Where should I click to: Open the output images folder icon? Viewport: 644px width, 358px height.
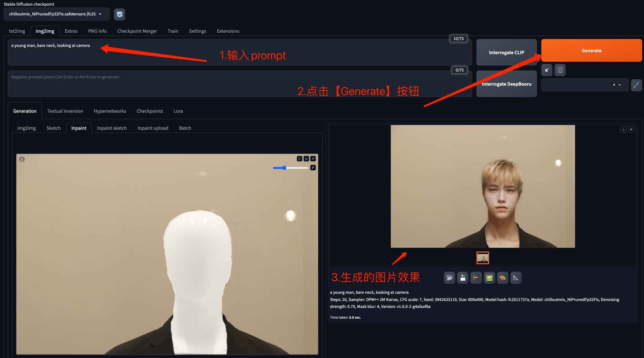[449, 278]
